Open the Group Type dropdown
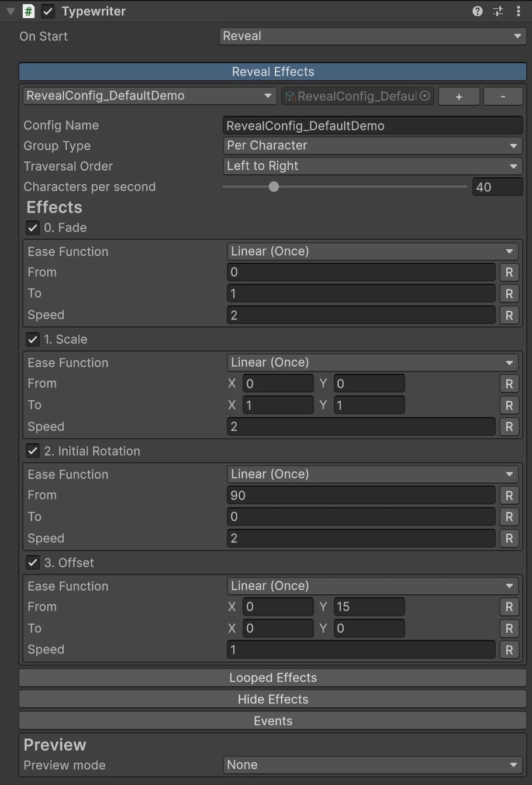Screen dimensions: 532x785 tap(372, 146)
